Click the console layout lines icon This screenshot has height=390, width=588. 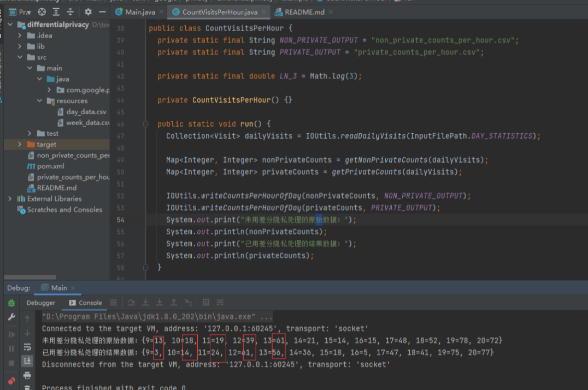[x=113, y=302]
